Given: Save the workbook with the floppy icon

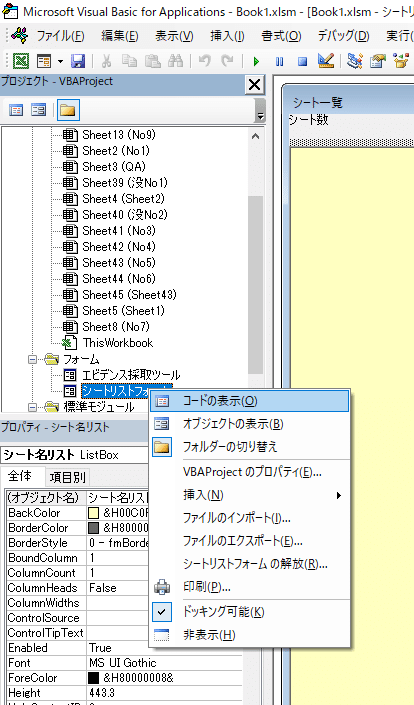Looking at the screenshot, I should tap(78, 61).
